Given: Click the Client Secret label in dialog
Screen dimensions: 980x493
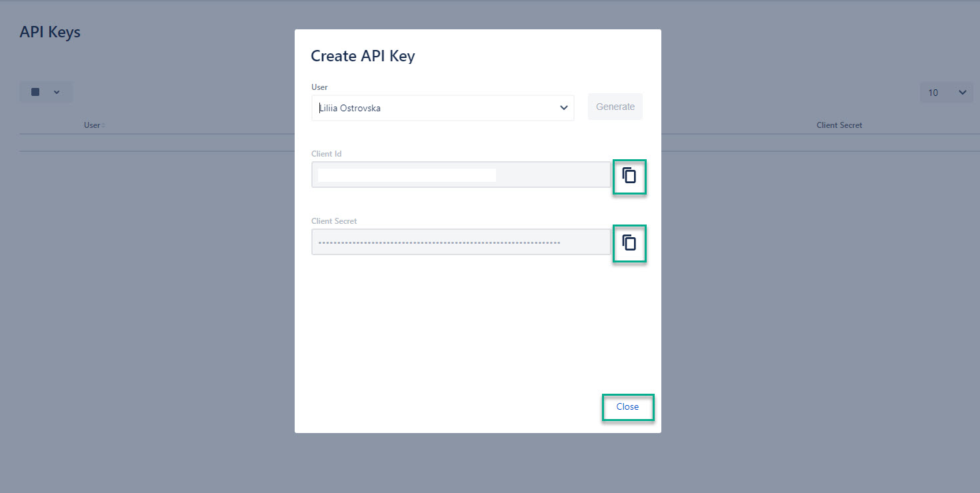Looking at the screenshot, I should (334, 221).
